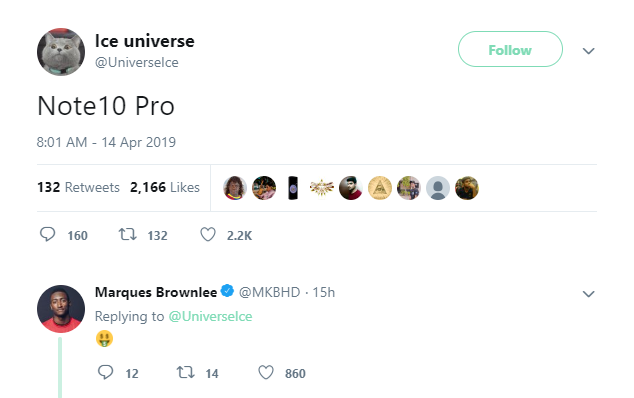
Task: Open Marques Brownlee profile picture
Action: pos(61,309)
